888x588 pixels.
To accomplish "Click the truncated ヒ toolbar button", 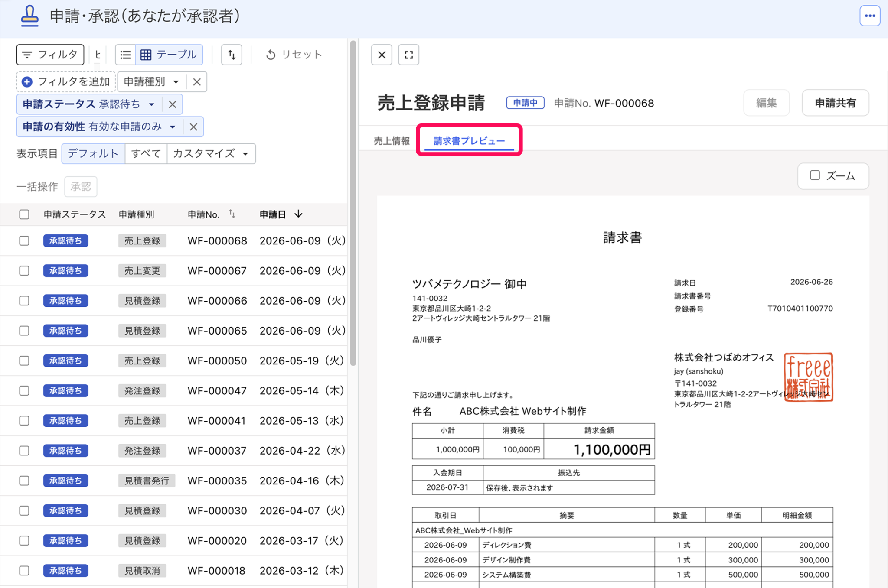I will 98,55.
